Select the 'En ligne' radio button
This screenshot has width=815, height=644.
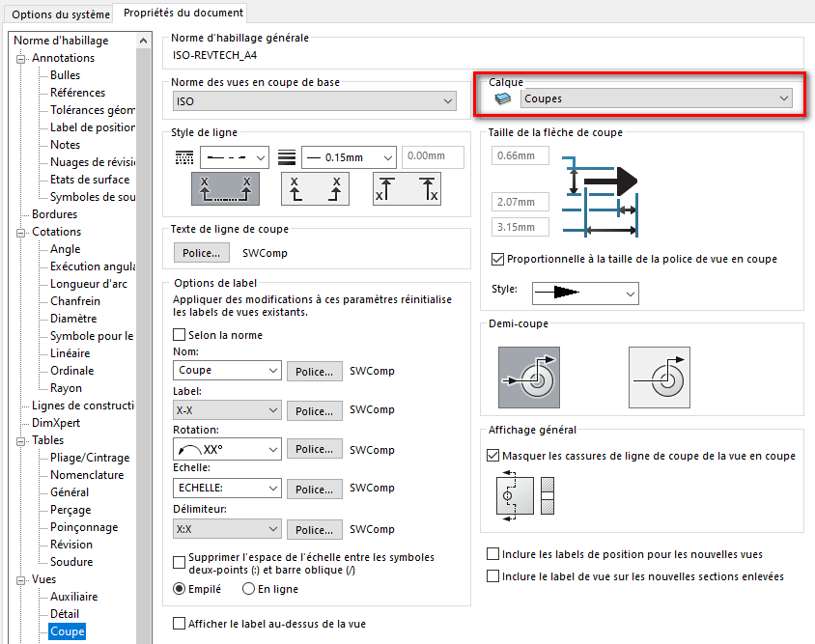(248, 589)
